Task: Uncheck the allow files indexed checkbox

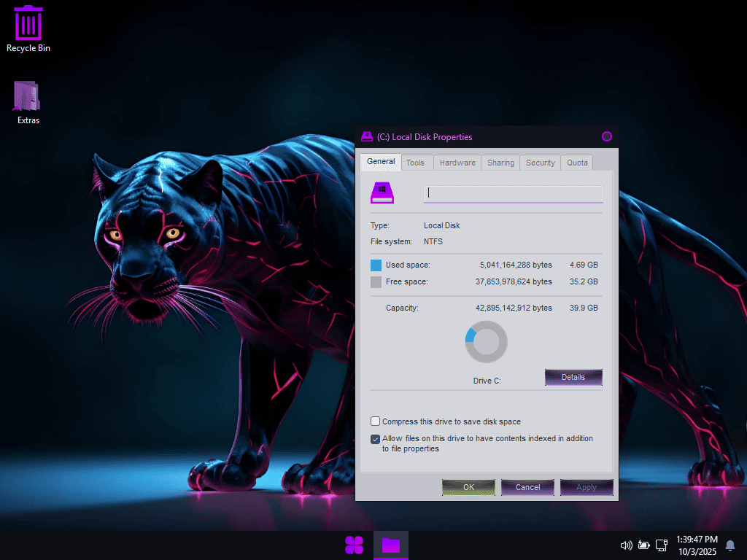Action: tap(376, 439)
